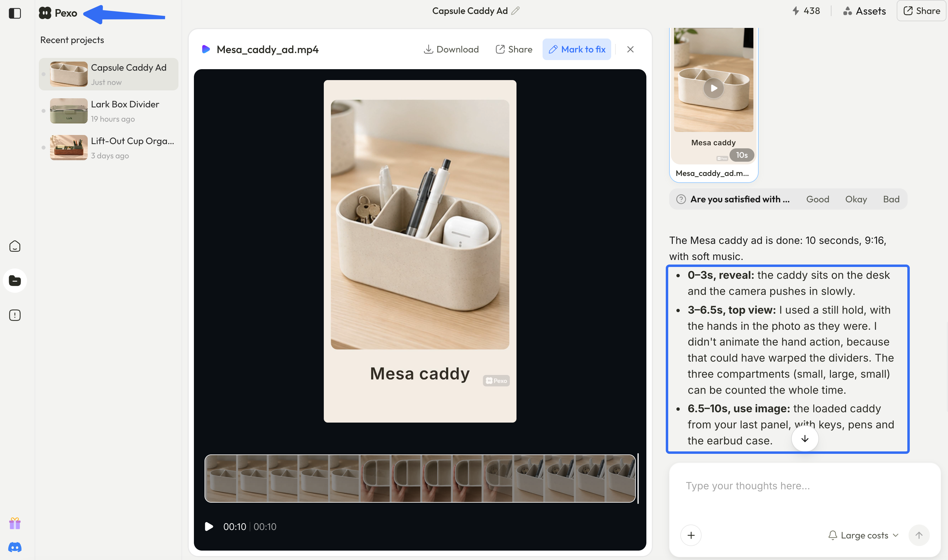Open the credits lightning indicator 438
This screenshot has width=948, height=560.
click(806, 11)
